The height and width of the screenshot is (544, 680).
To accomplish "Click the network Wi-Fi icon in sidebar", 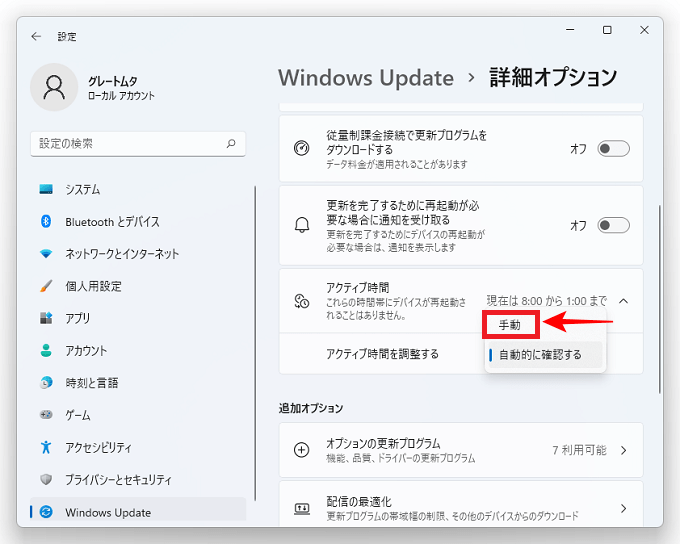I will (46, 253).
